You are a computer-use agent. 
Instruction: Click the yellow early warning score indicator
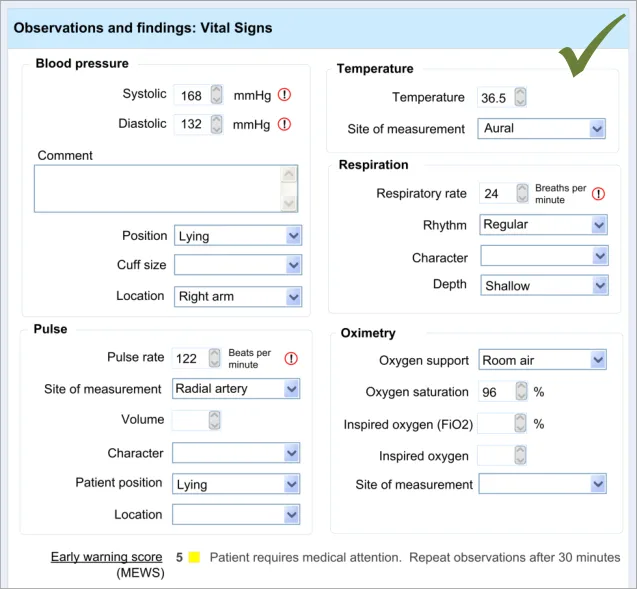[x=194, y=557]
